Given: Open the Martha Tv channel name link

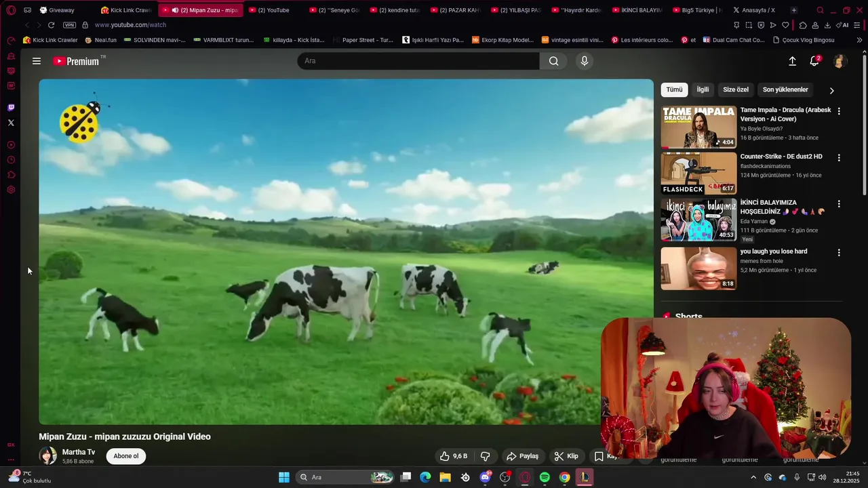Looking at the screenshot, I should click(x=79, y=452).
